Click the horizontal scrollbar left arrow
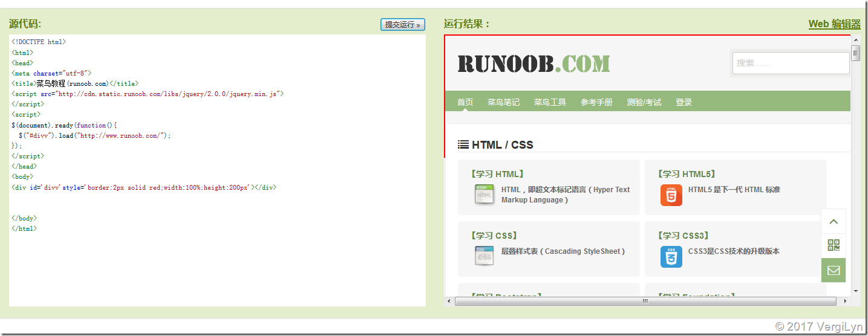Image resolution: width=868 pixels, height=336 pixels. (449, 300)
